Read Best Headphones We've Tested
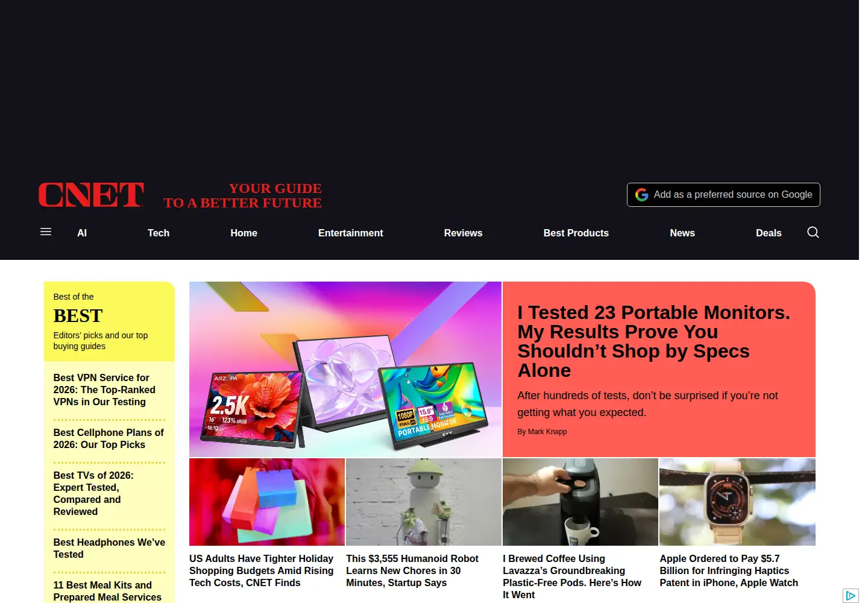The image size is (868, 603). (109, 548)
